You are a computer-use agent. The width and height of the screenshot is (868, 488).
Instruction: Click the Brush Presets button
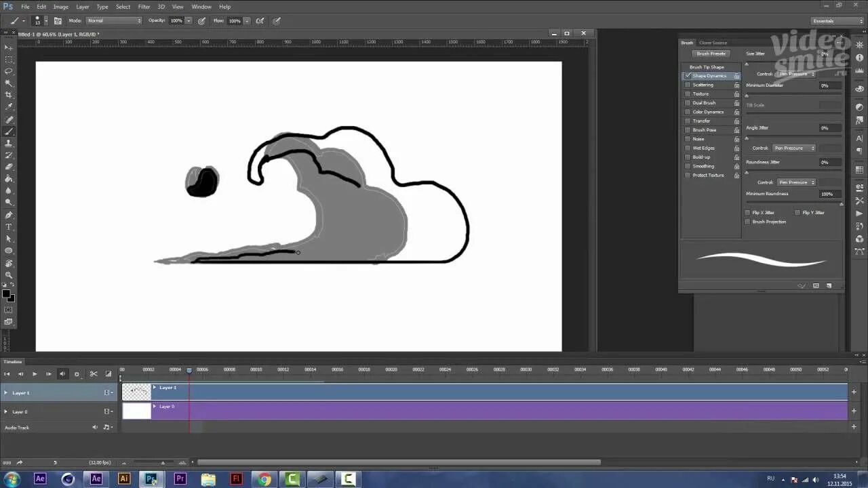[x=711, y=54]
